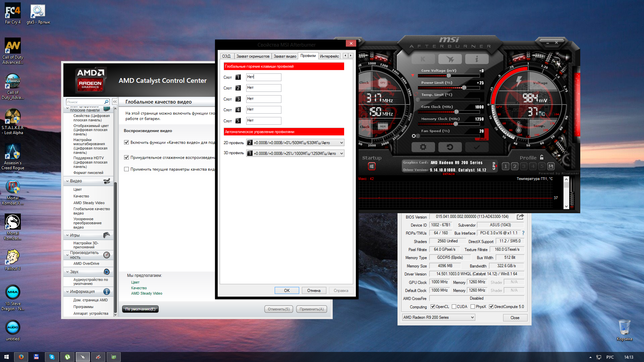Switch to Интерфейс tab
This screenshot has width=644, height=362.
(329, 56)
